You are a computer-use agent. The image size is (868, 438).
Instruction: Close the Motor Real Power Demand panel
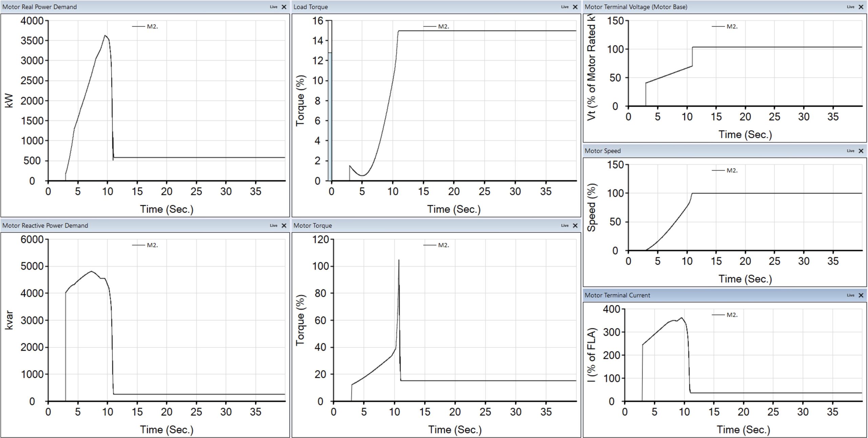[284, 7]
